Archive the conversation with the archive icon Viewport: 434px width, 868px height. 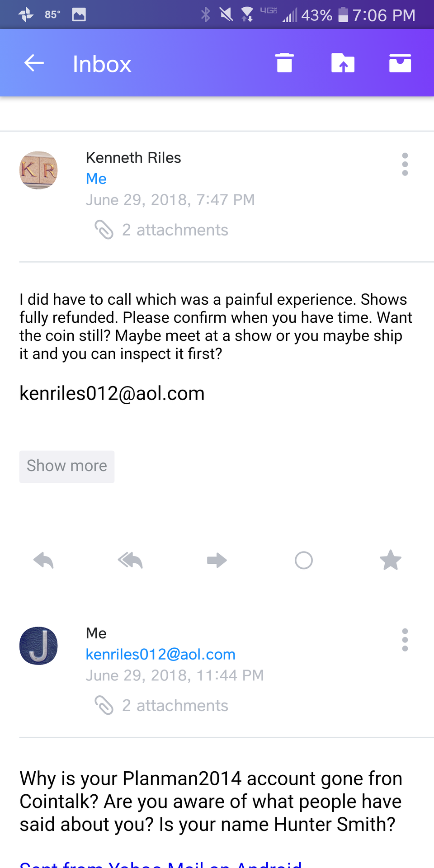400,63
